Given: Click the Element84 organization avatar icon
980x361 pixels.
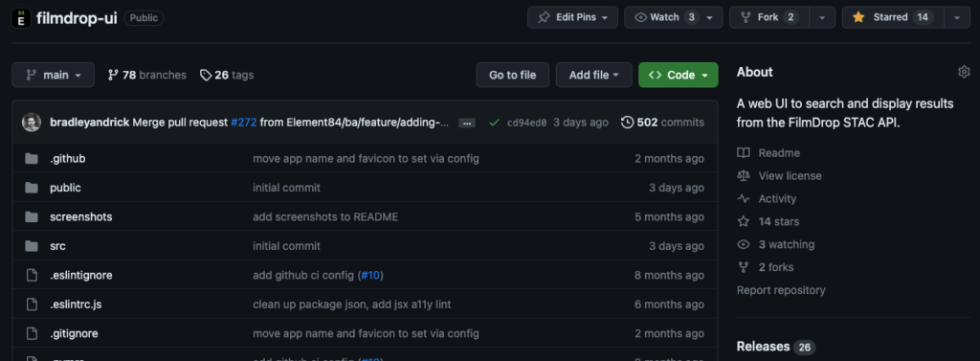Looking at the screenshot, I should click(x=21, y=18).
